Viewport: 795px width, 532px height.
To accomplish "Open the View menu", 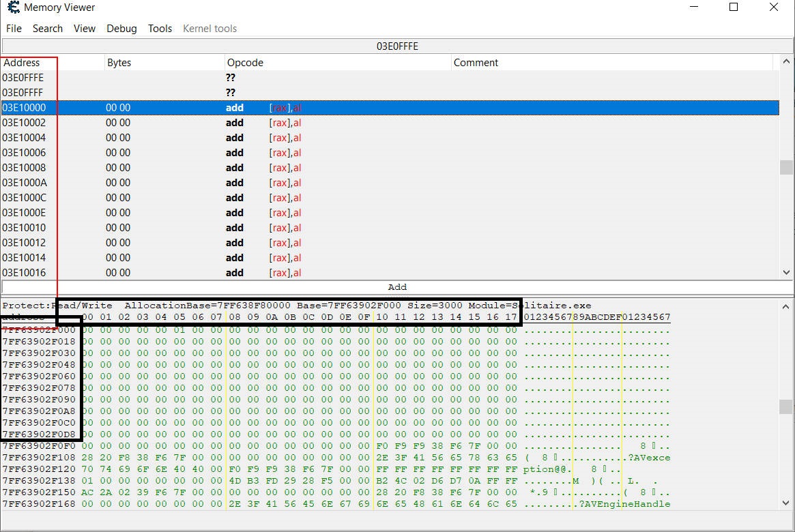I will point(85,29).
